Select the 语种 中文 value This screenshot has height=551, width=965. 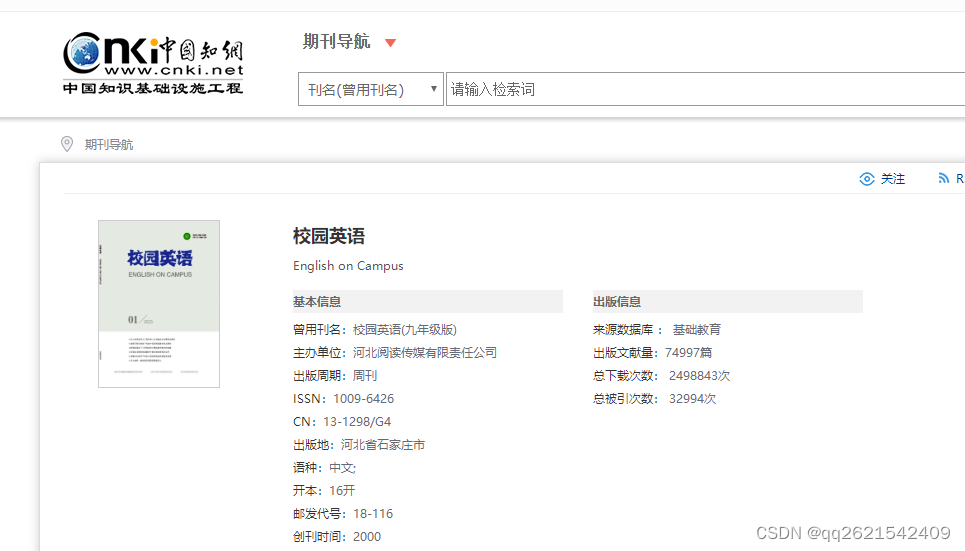tap(342, 468)
